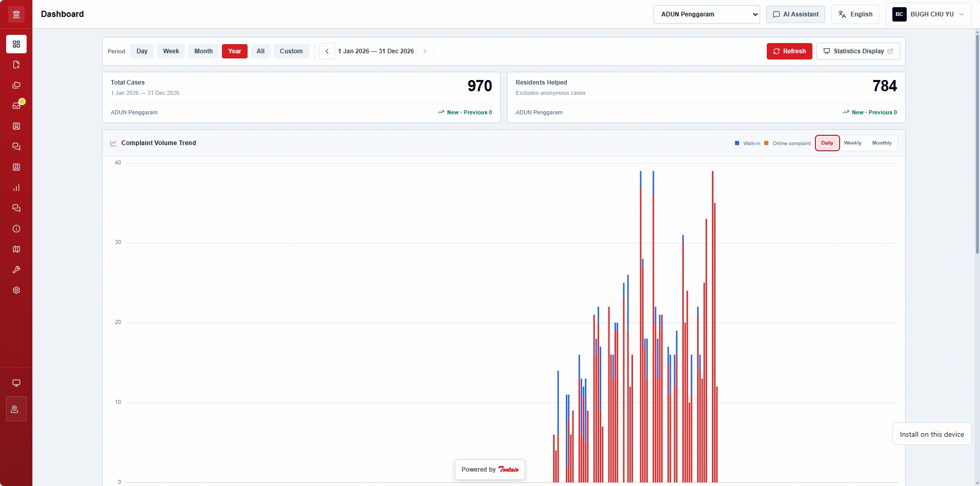Click the chat bubbles icon above bar chart icon
The height and width of the screenshot is (486, 980).
(16, 147)
